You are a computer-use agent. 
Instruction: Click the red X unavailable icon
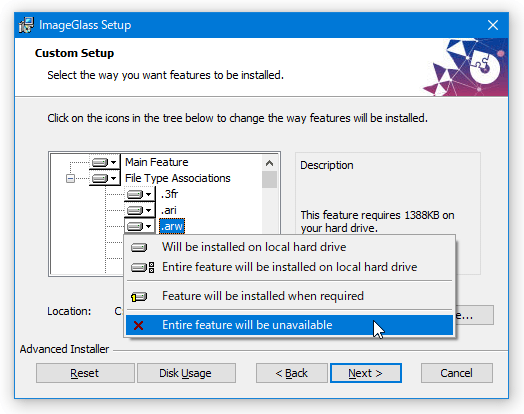click(x=138, y=325)
